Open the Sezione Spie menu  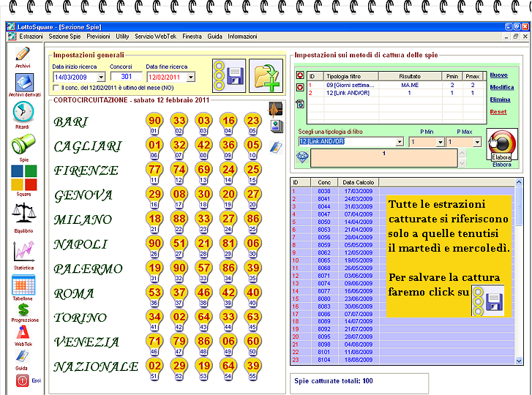(64, 37)
